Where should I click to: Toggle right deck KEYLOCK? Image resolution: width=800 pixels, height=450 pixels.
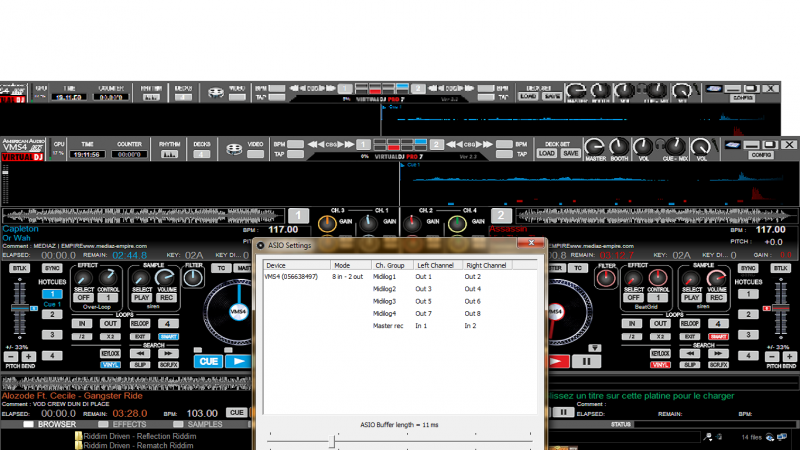[660, 354]
